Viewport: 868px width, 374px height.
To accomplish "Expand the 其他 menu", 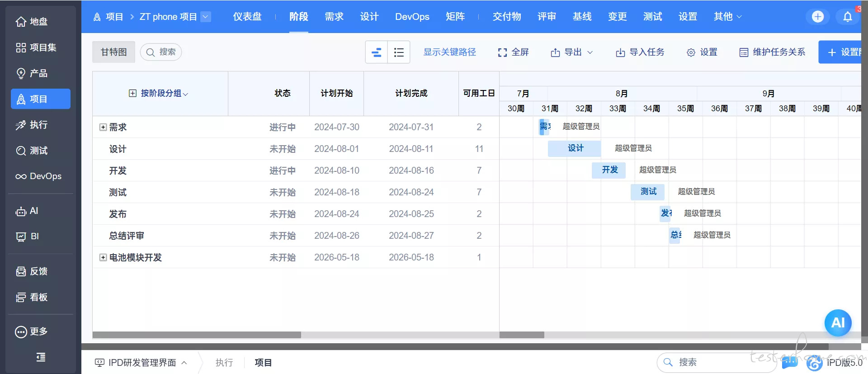I will point(727,17).
